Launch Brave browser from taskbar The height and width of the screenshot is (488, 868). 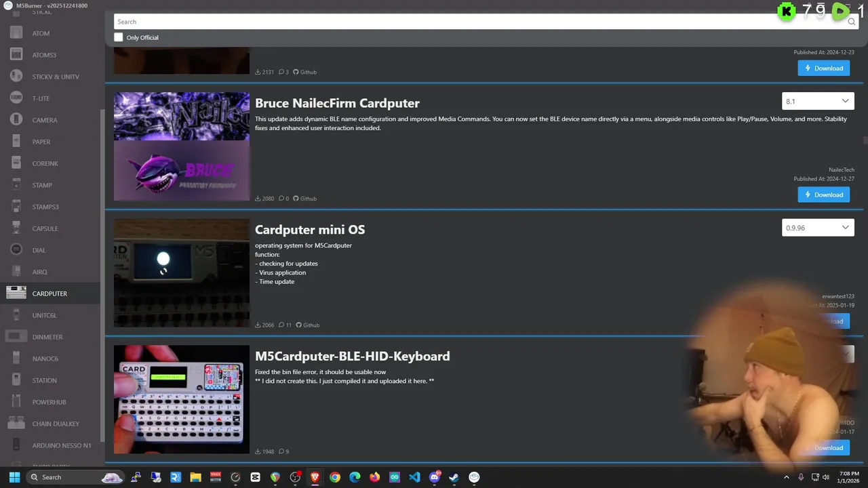pyautogui.click(x=315, y=477)
